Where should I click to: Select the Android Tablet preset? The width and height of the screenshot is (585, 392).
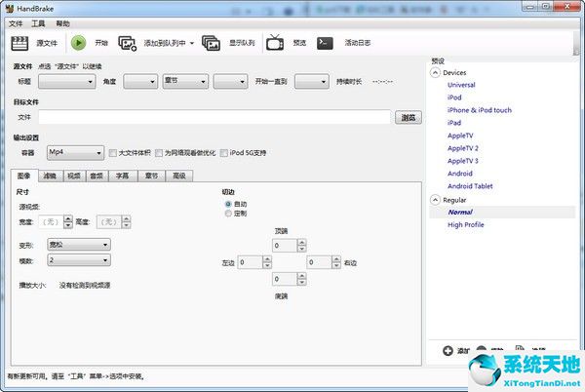pyautogui.click(x=470, y=186)
